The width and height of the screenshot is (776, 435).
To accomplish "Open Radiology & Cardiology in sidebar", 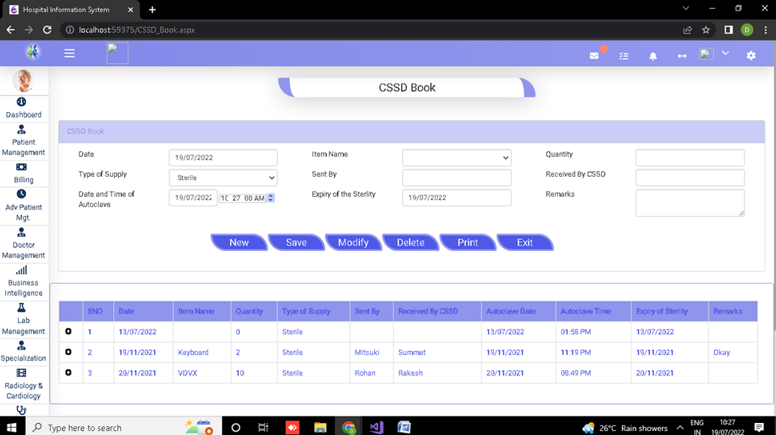I will 23,384.
